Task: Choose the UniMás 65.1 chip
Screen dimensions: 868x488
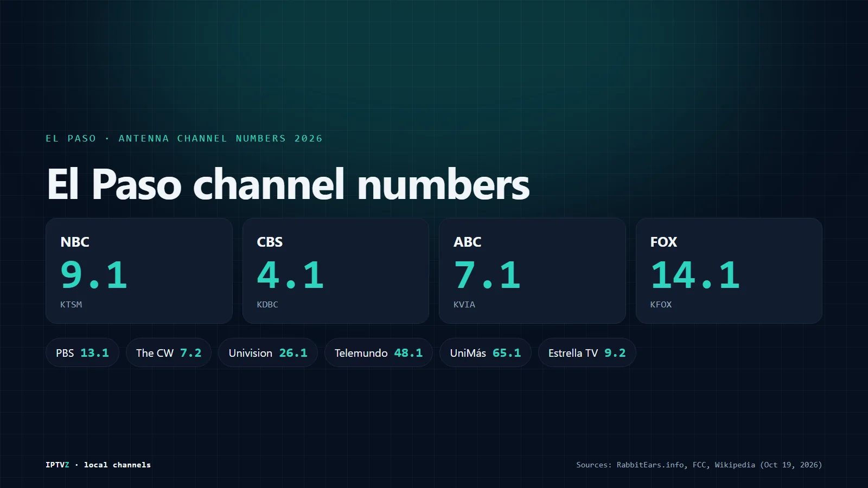Action: coord(486,352)
